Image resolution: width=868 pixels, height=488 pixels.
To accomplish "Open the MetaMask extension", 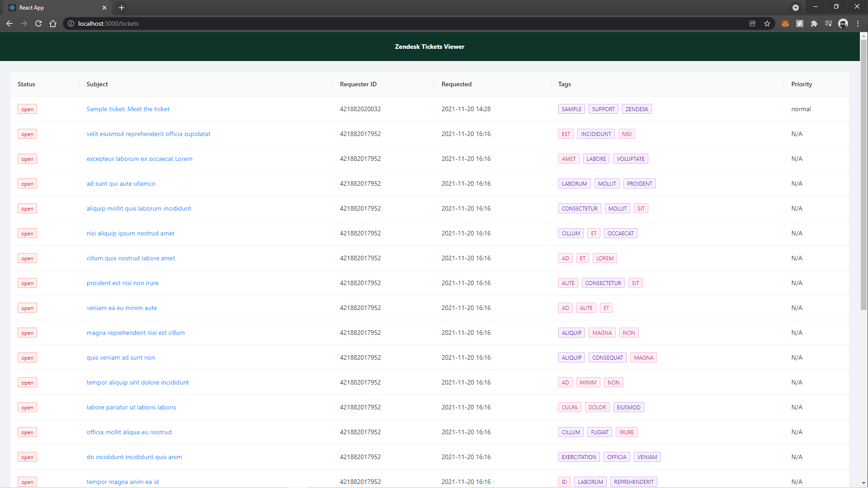I will [x=785, y=23].
